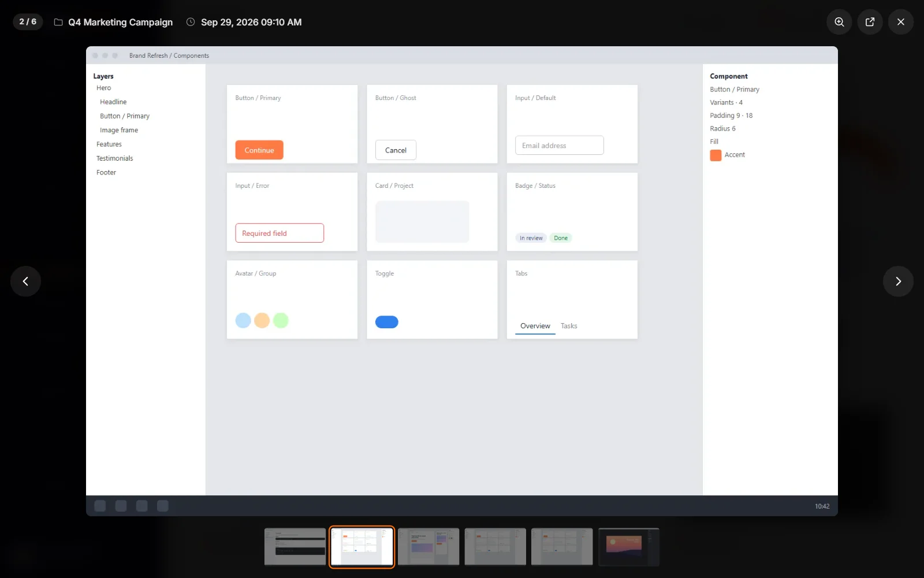Screen dimensions: 924x578
Task: Click the orange avatar circle
Action: [262, 320]
